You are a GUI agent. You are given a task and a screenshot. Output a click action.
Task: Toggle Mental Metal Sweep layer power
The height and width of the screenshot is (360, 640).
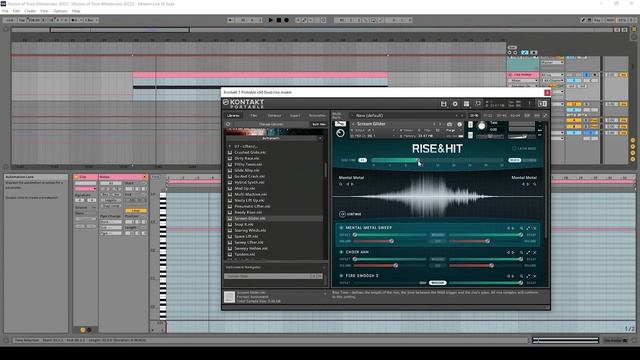[341, 228]
